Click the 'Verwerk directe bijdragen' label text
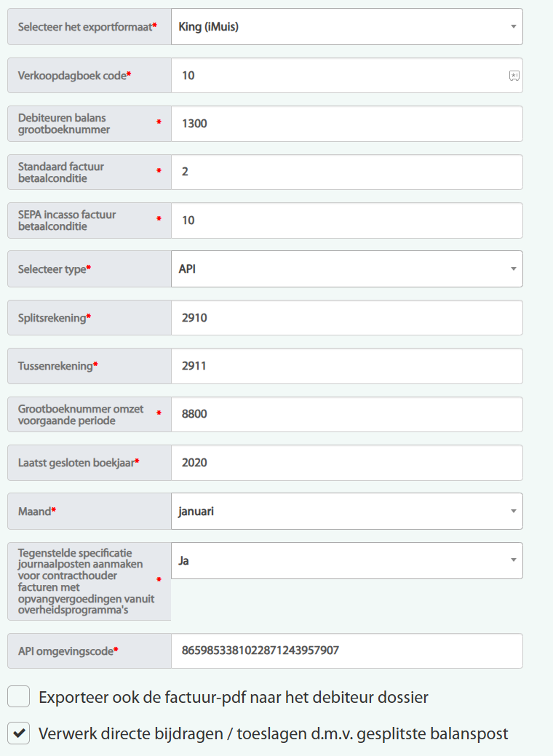The image size is (553, 756). (x=273, y=733)
